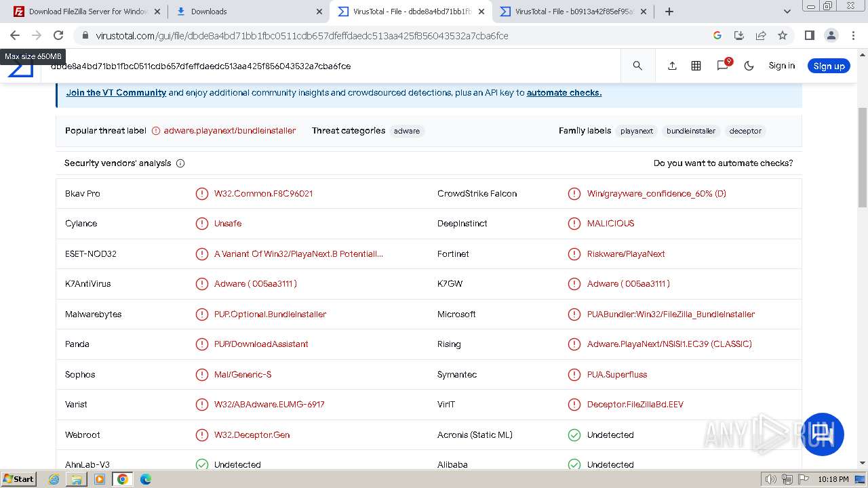Toggle dark mode moon icon
This screenshot has height=488, width=868.
749,66
